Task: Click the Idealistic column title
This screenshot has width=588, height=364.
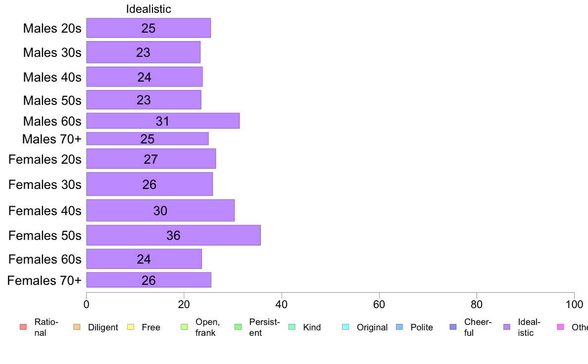Action: (x=148, y=9)
